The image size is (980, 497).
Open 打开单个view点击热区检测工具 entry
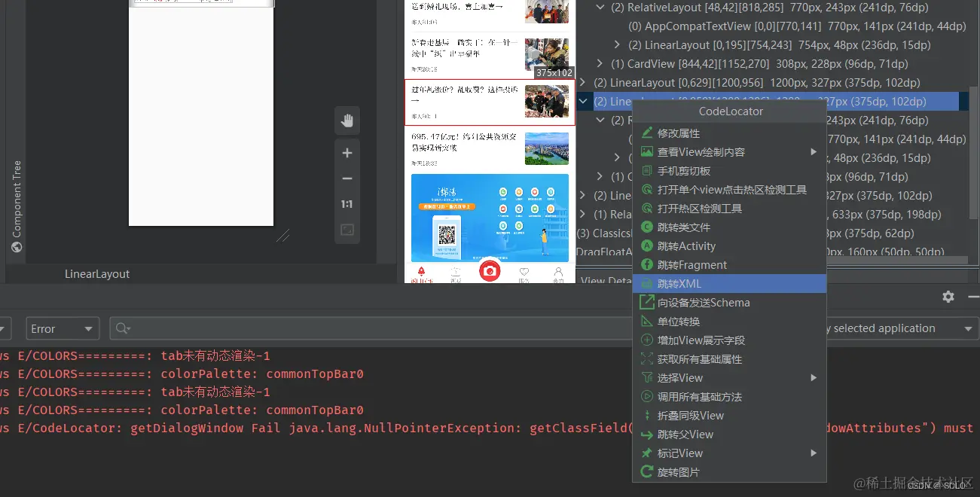click(729, 190)
